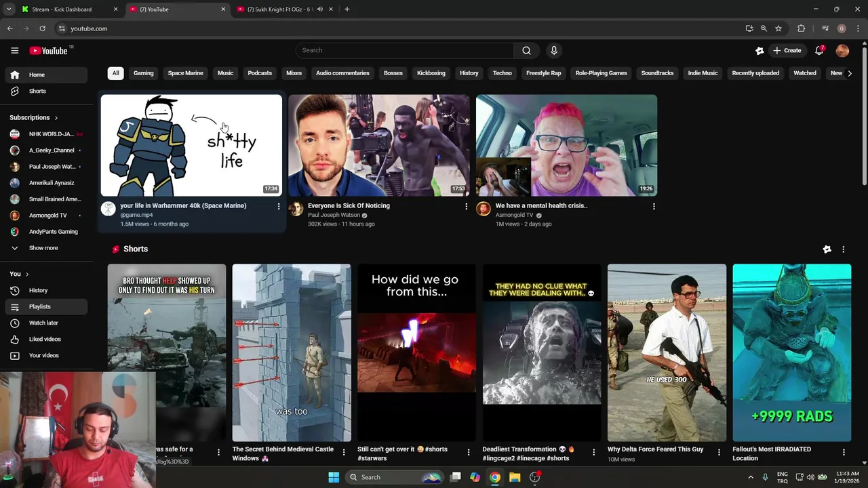The width and height of the screenshot is (868, 488).
Task: Open Copilot from the taskbar
Action: coord(475,477)
